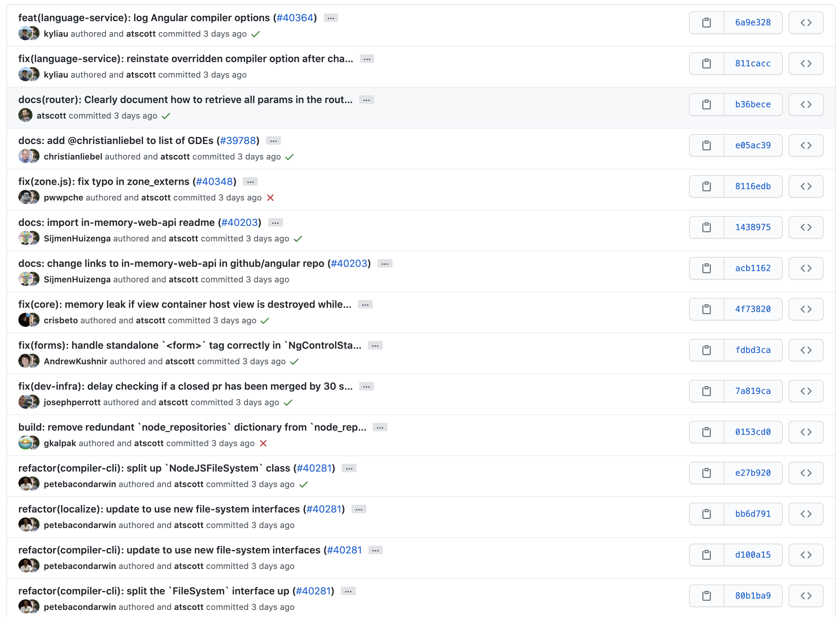840x617 pixels.
Task: Open commit hash link 1438975
Action: 752,227
